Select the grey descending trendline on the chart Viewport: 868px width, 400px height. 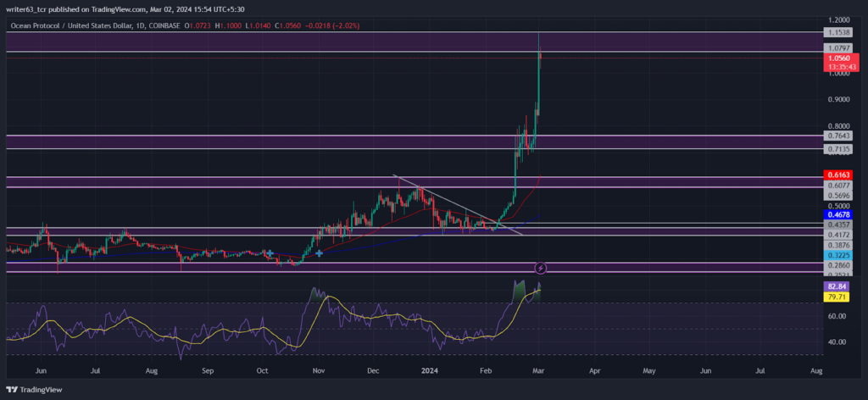click(459, 205)
